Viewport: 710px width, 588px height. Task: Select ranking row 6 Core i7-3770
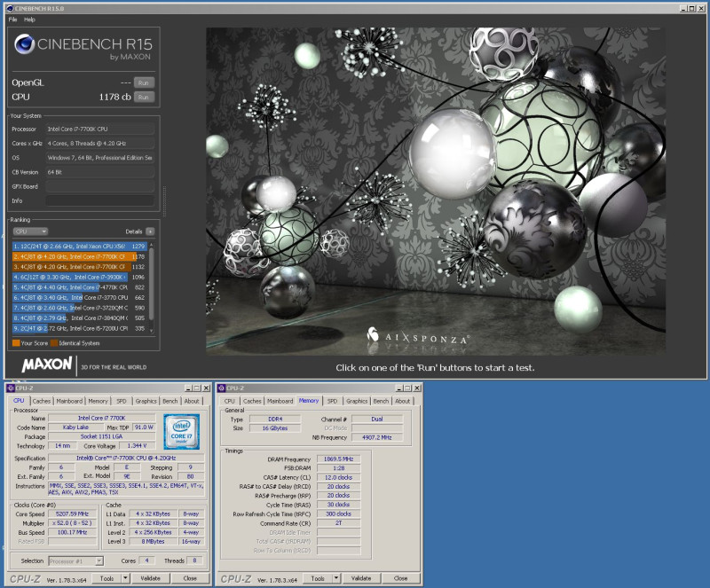[79, 297]
